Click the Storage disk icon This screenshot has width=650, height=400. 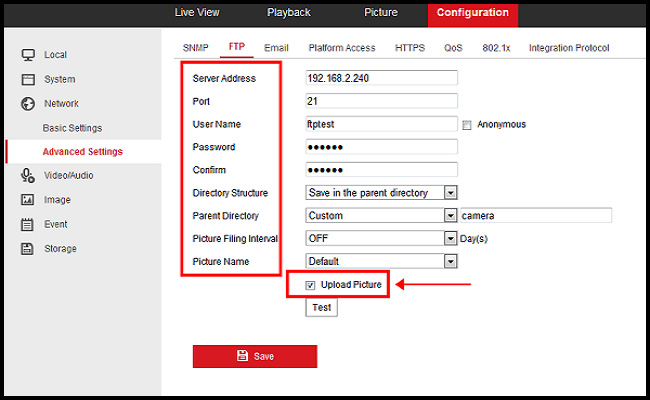click(x=28, y=248)
